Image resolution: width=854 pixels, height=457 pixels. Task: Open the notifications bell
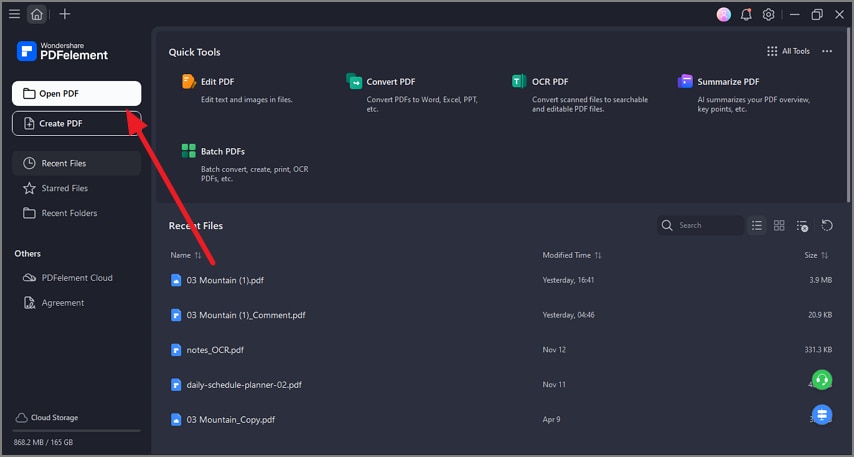coord(746,14)
